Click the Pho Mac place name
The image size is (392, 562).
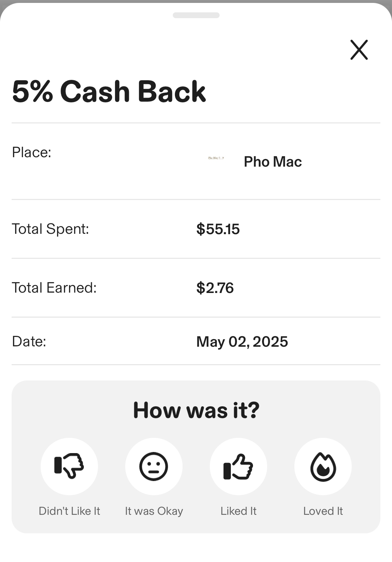pyautogui.click(x=273, y=162)
